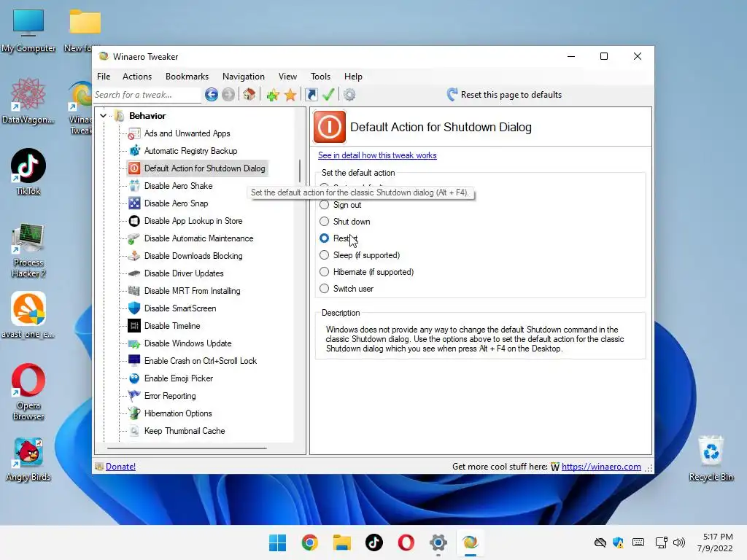Click Windows Start button on taskbar

(277, 542)
